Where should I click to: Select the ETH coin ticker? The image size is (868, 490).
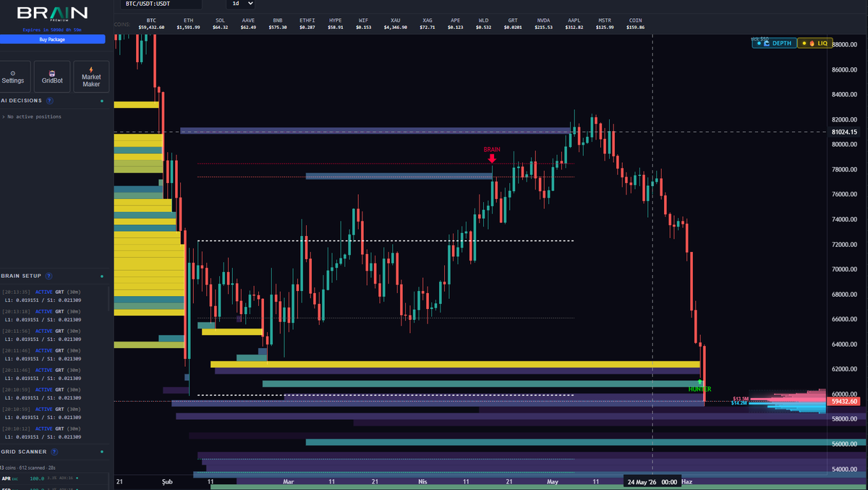point(188,24)
